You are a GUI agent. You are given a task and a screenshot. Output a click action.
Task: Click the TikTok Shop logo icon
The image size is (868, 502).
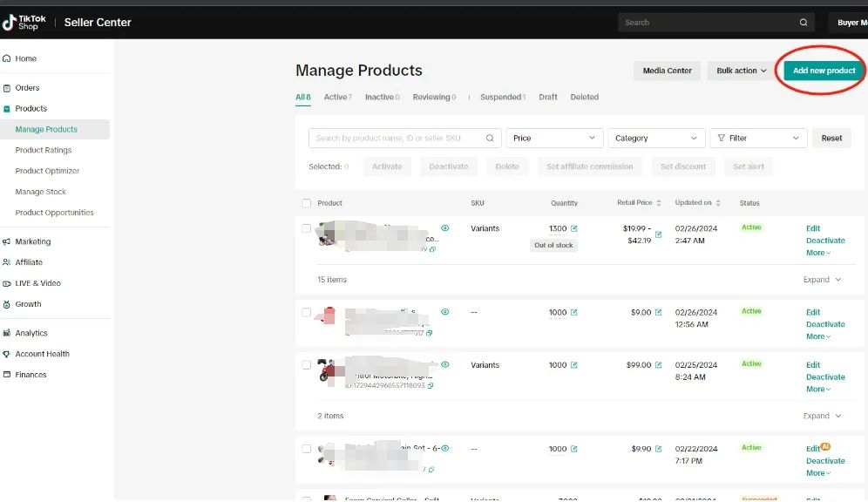click(10, 23)
